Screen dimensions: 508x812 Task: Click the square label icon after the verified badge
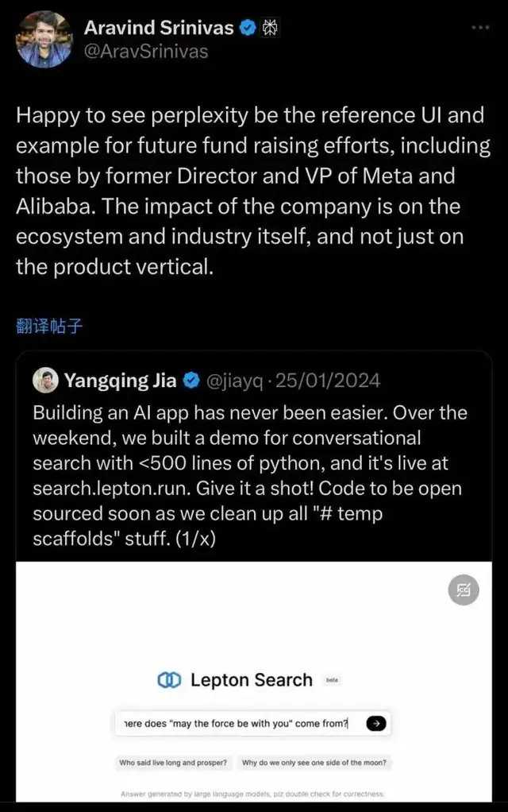point(269,27)
